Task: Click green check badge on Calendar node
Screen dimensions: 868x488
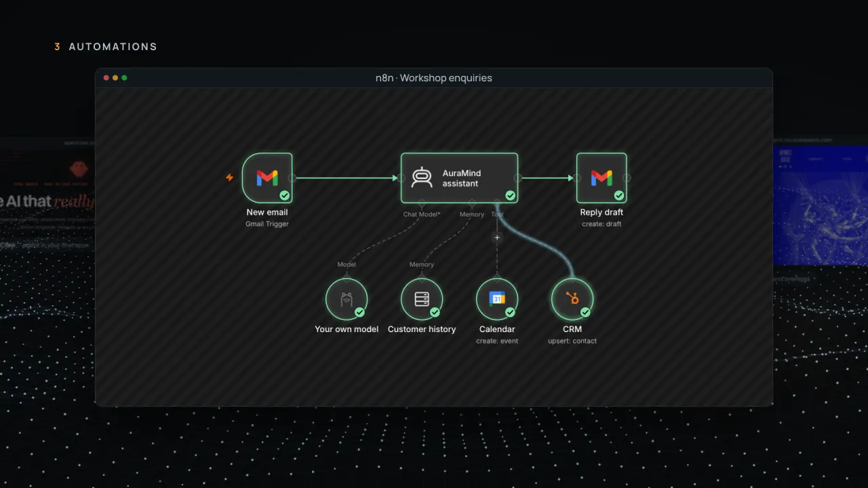Action: tap(510, 312)
